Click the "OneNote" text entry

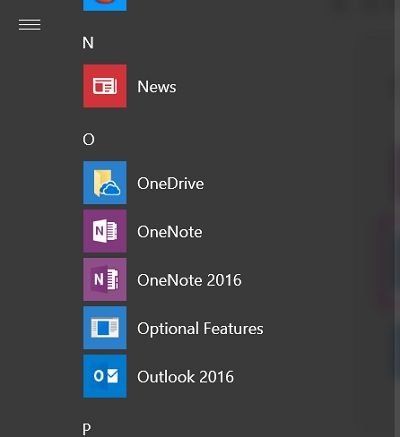coord(170,232)
